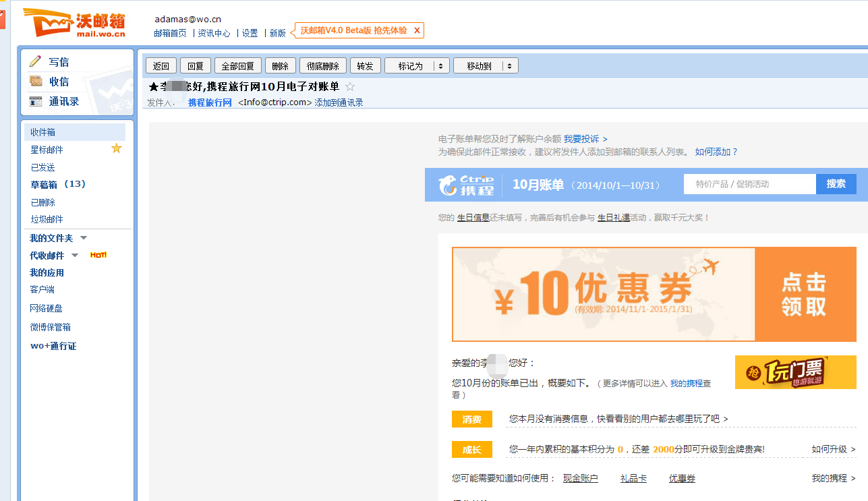Click the 返回 button
This screenshot has width=868, height=501.
coord(161,65)
